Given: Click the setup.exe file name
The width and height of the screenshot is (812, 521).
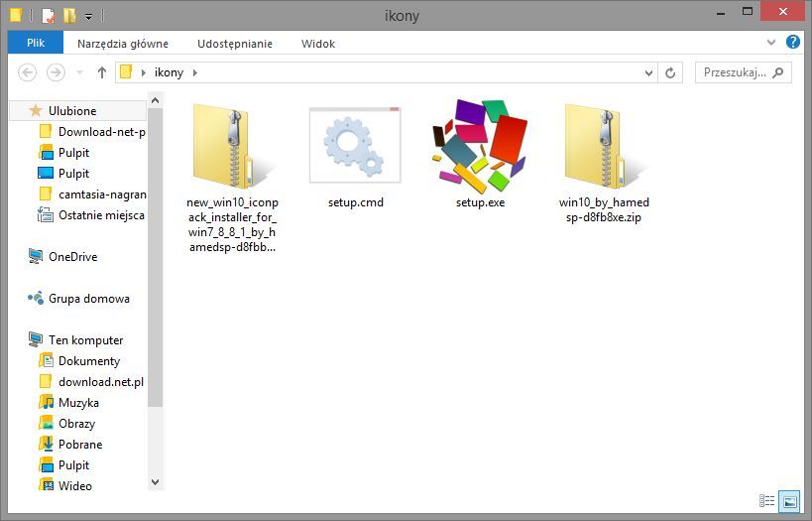Looking at the screenshot, I should pyautogui.click(x=480, y=202).
